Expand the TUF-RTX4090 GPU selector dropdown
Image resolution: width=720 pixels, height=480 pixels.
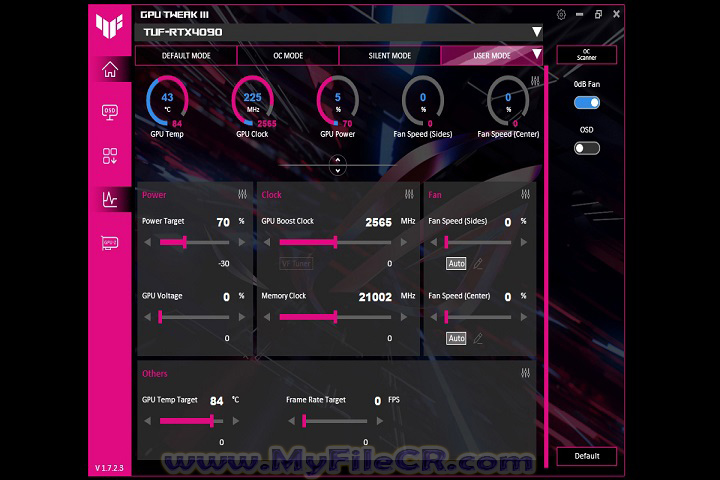point(536,32)
